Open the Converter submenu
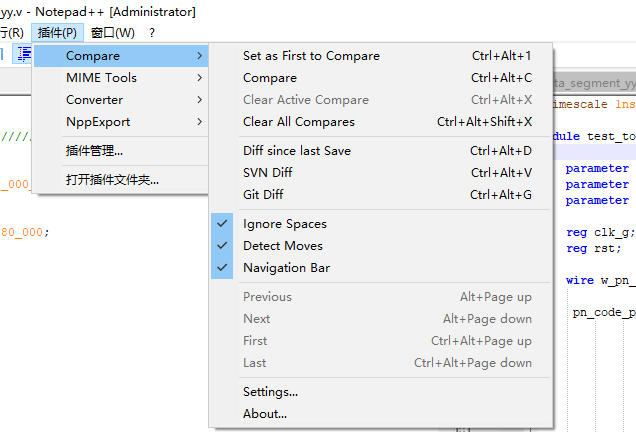 (121, 100)
